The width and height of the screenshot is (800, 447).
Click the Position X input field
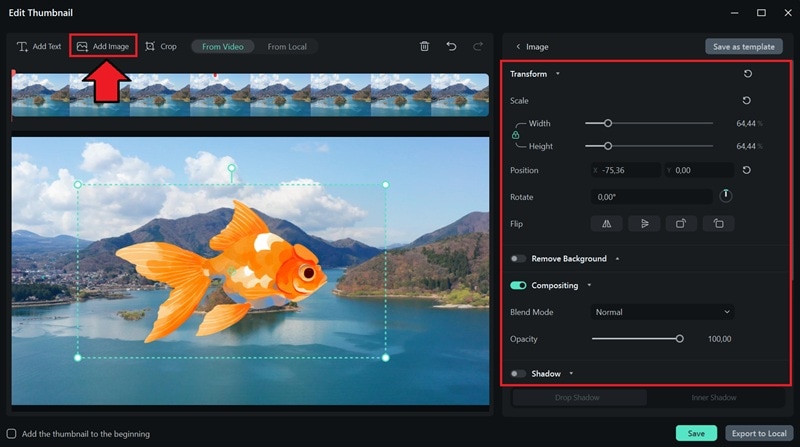point(626,170)
